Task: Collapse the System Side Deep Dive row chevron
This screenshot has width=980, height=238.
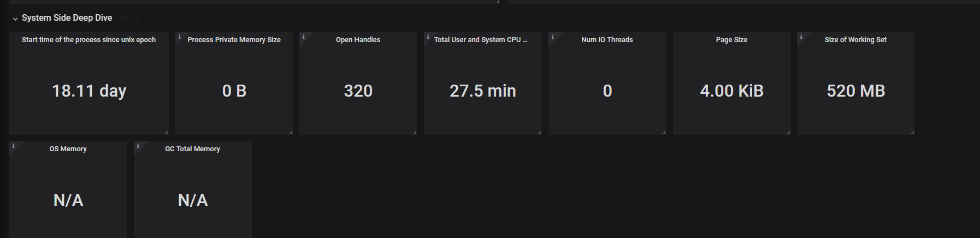Action: point(15,19)
